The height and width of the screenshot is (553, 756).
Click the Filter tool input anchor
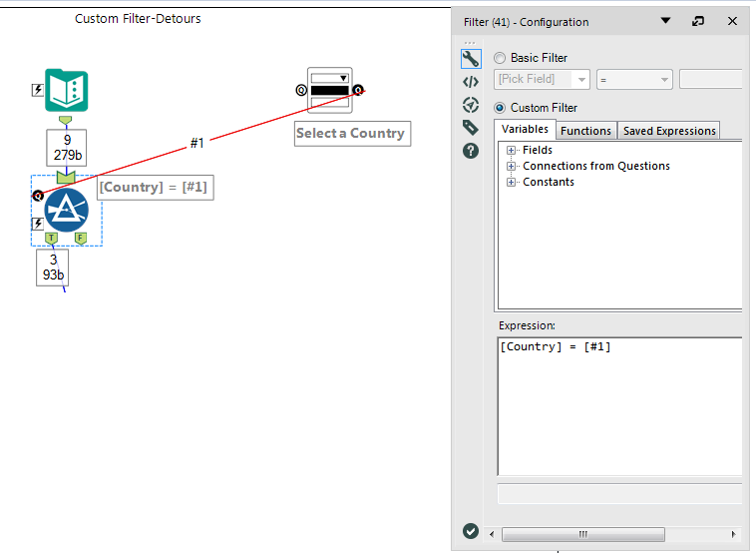coord(66,177)
